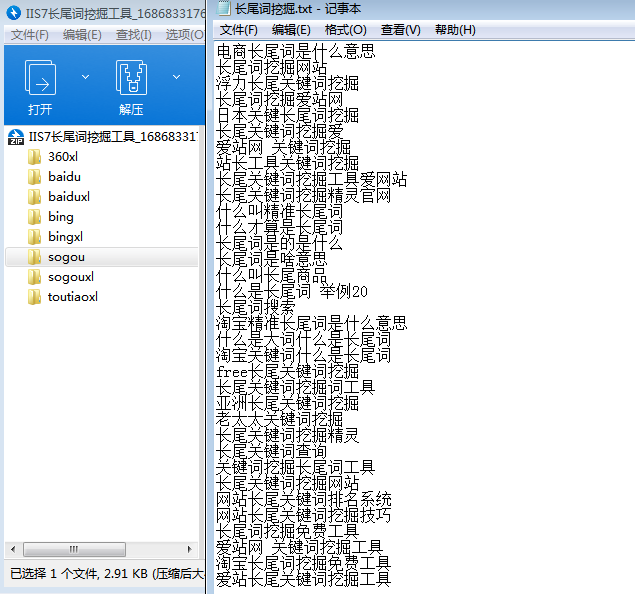Click the toutiaoxl folder icon

pos(34,297)
